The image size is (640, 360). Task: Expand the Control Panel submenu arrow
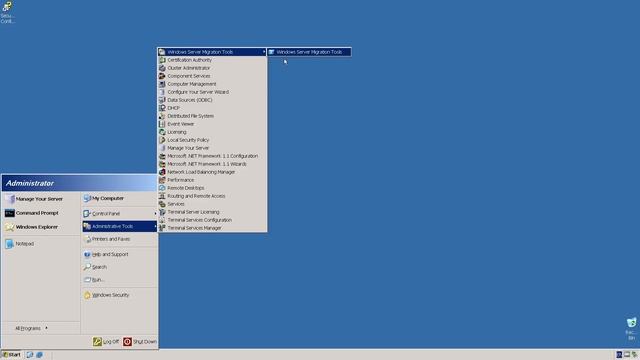click(x=155, y=213)
